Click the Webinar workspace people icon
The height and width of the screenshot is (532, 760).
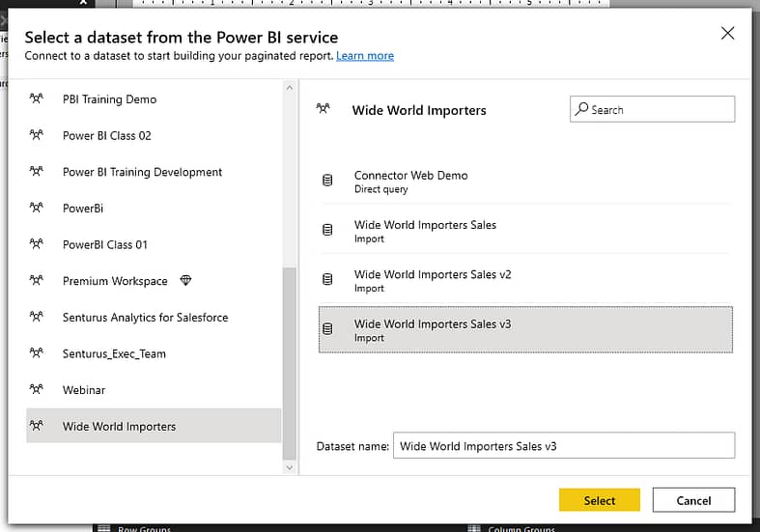click(37, 389)
